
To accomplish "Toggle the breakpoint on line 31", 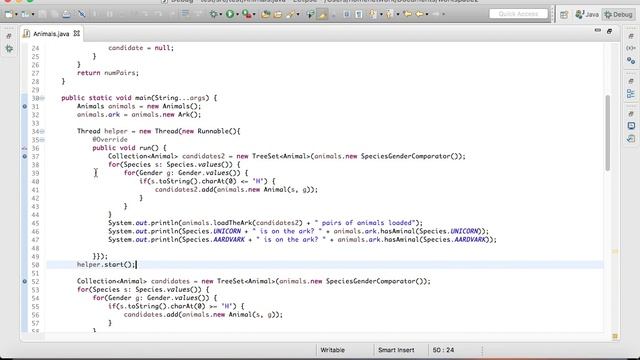I will (24, 107).
